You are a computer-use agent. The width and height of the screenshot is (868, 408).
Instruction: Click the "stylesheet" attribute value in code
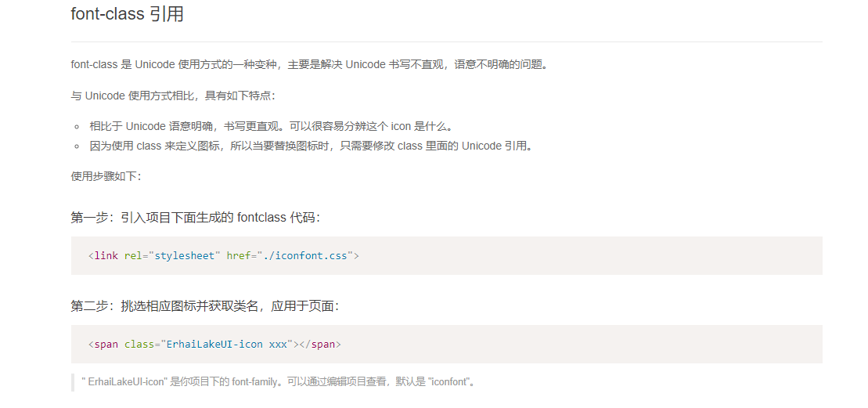(x=184, y=256)
